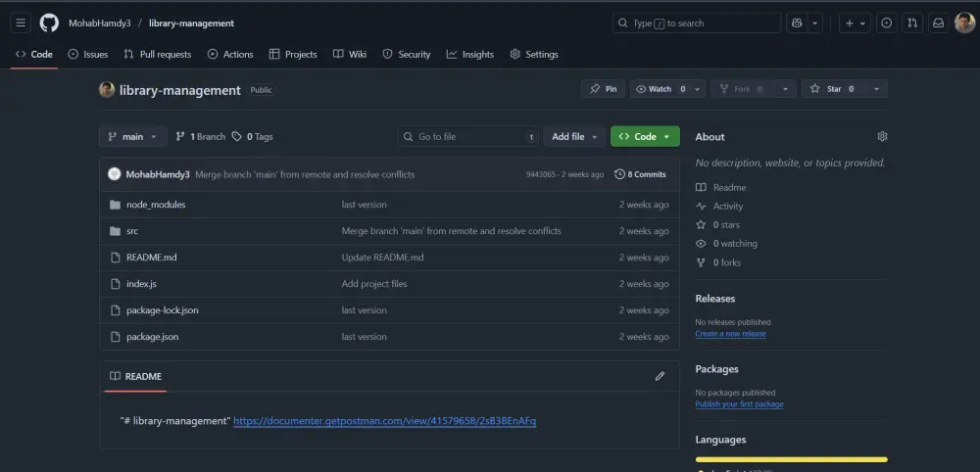Switch to the Code tab
This screenshot has height=472, width=980.
click(x=34, y=54)
